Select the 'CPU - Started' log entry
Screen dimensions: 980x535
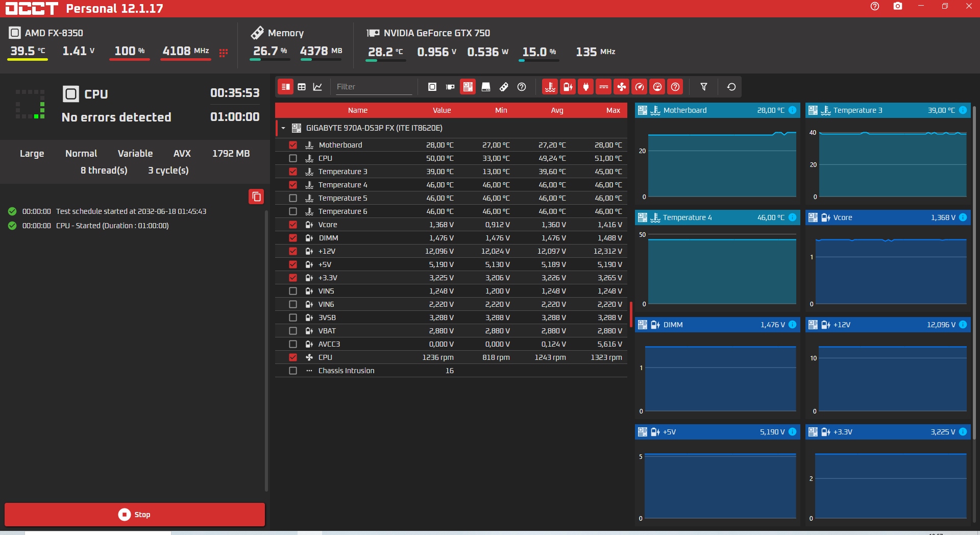click(x=95, y=226)
